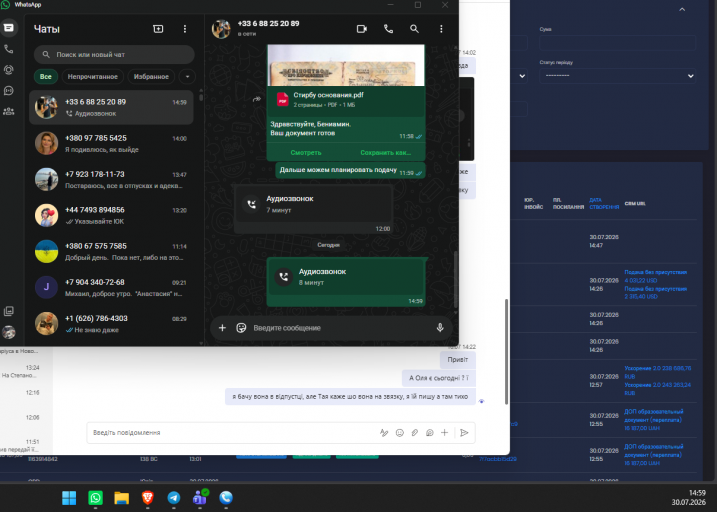The image size is (717, 512).
Task: Send message arrow in background messenger
Action: click(x=464, y=432)
